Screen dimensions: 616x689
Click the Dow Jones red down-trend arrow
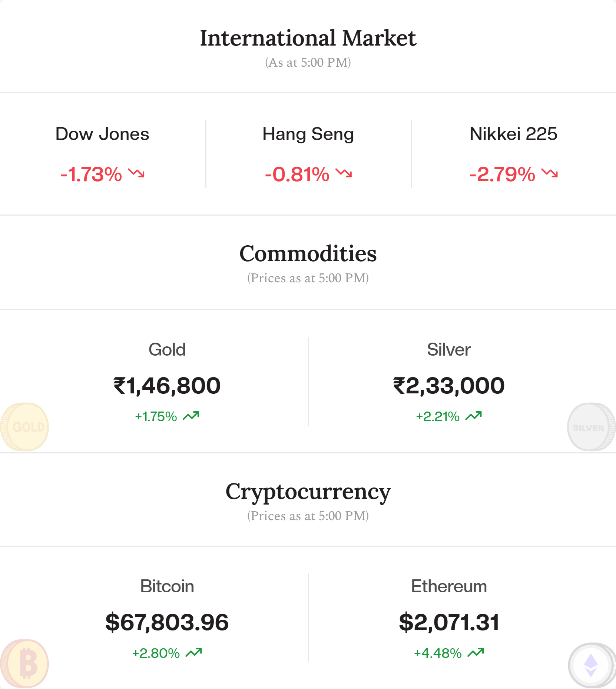coord(136,173)
